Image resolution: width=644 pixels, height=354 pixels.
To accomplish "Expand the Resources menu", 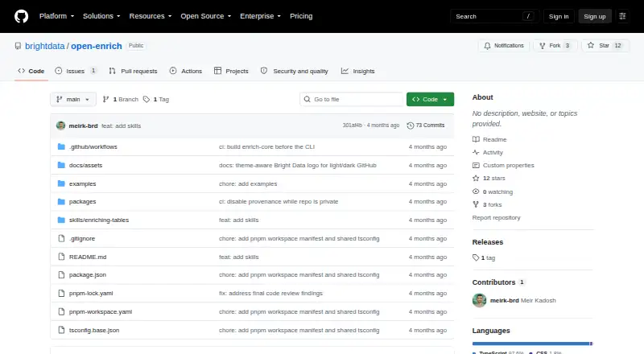I will point(151,16).
